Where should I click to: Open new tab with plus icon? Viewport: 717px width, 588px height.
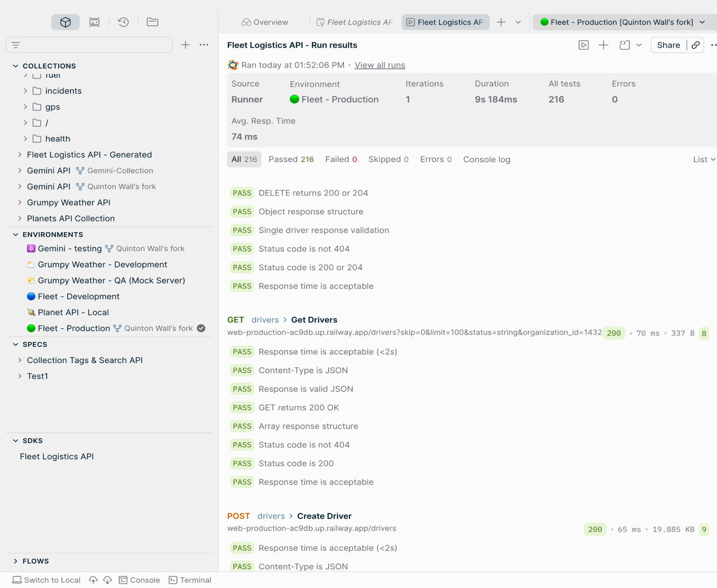[501, 22]
